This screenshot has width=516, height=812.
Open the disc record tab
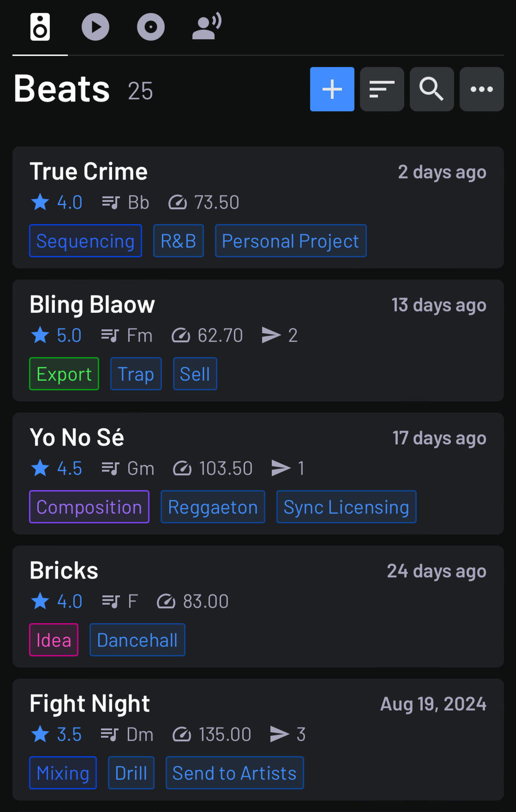pyautogui.click(x=151, y=27)
